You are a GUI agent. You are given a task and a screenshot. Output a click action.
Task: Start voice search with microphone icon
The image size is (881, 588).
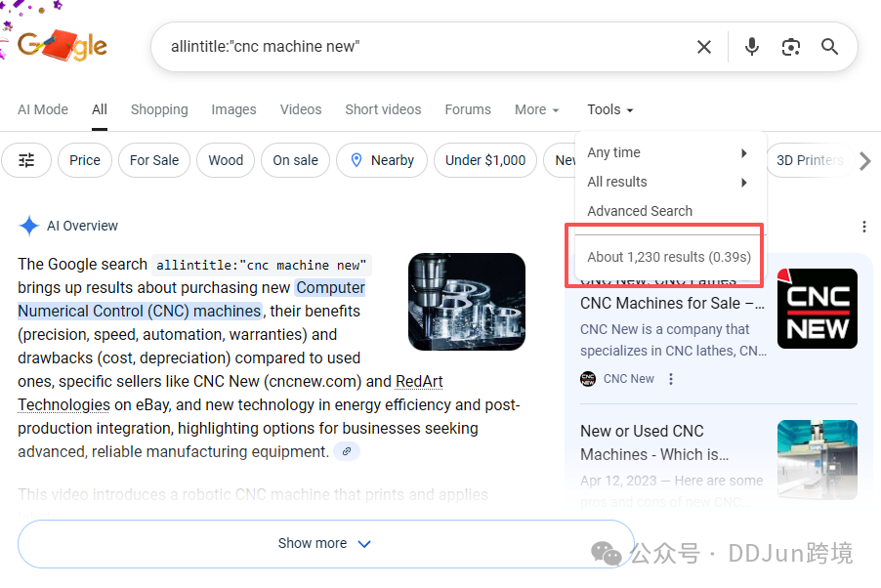752,47
